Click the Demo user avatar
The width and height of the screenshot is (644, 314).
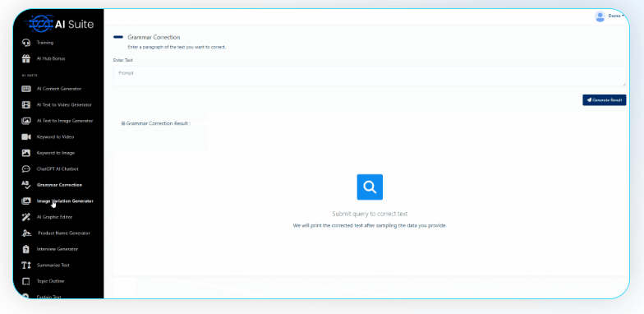point(600,16)
